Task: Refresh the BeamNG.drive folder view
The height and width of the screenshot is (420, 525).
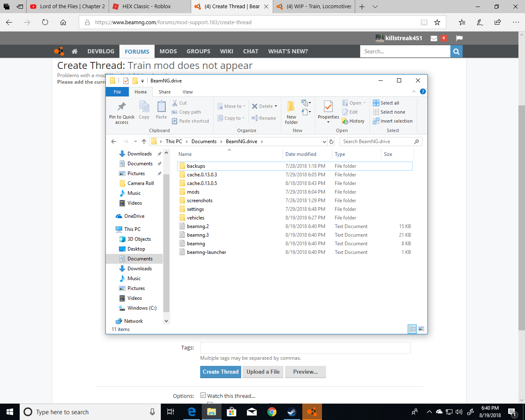Action: (x=331, y=142)
